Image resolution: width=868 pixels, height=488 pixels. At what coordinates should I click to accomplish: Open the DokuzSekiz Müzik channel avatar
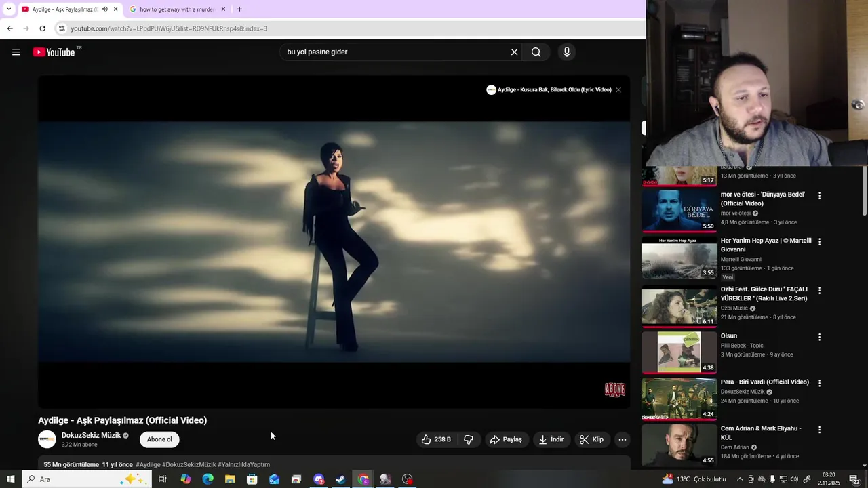point(47,439)
